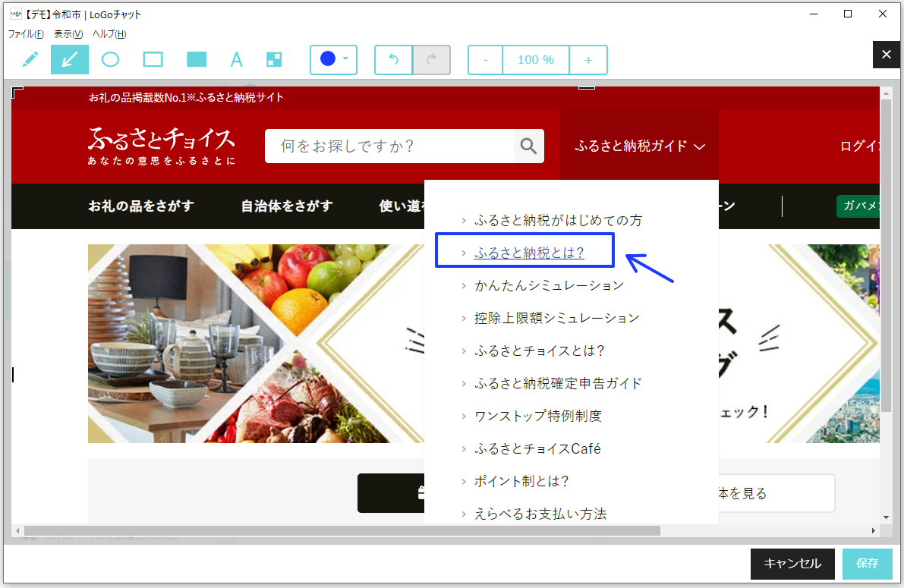Zoom out with the minus button
Image resolution: width=904 pixels, height=588 pixels.
coord(486,60)
